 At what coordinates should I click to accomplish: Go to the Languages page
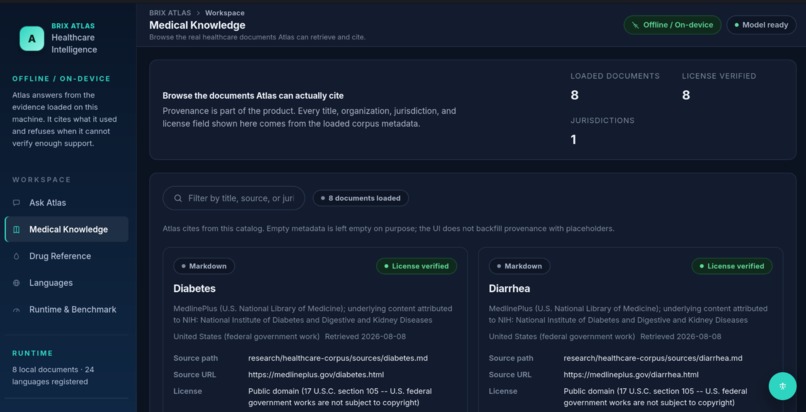66,283
